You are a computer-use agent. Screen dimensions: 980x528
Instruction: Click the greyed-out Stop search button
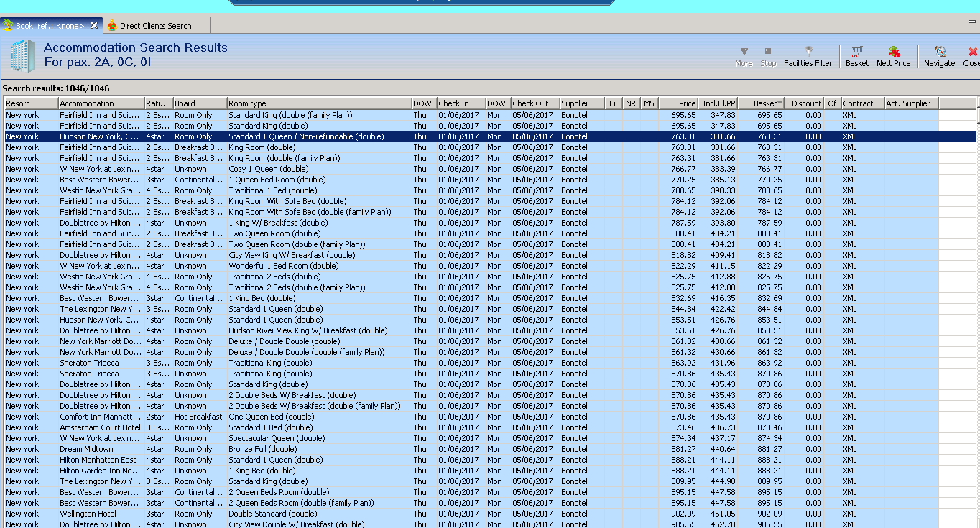click(x=768, y=57)
